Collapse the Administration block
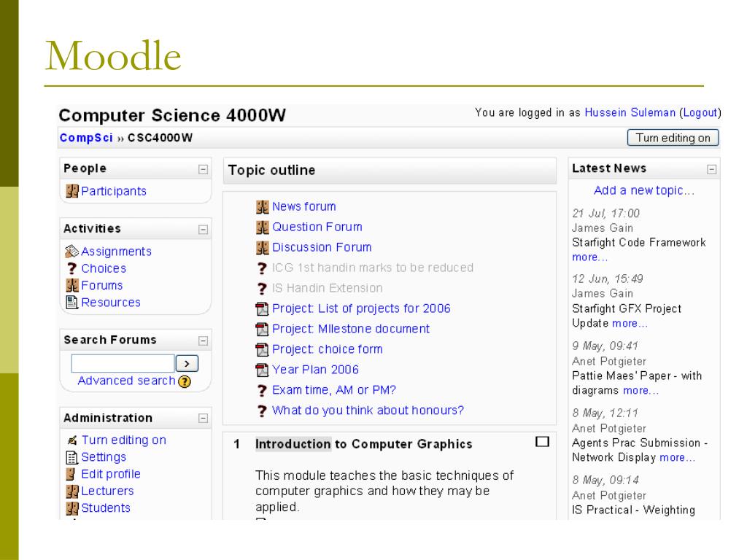The image size is (747, 560). 203,418
